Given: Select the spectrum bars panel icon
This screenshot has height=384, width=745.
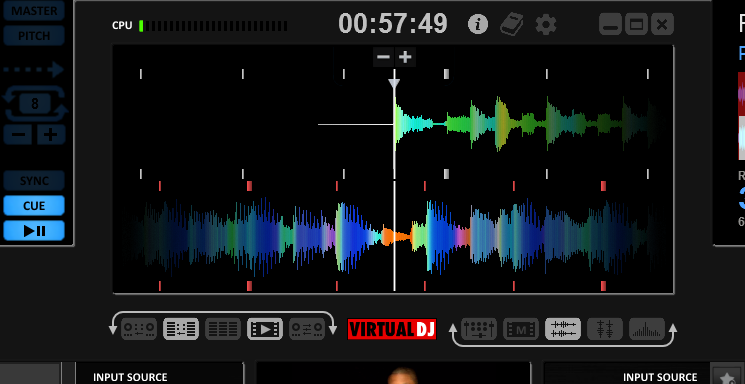Looking at the screenshot, I should click(x=647, y=329).
